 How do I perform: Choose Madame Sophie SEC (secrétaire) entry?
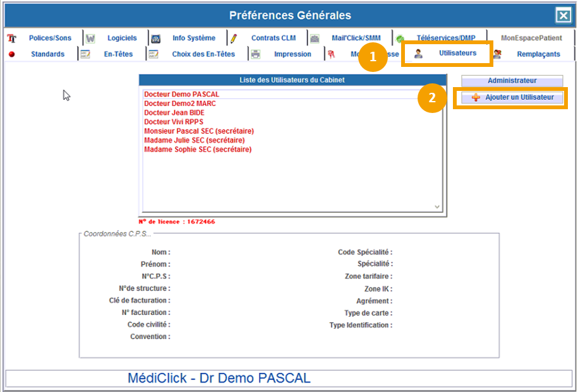[x=198, y=150]
